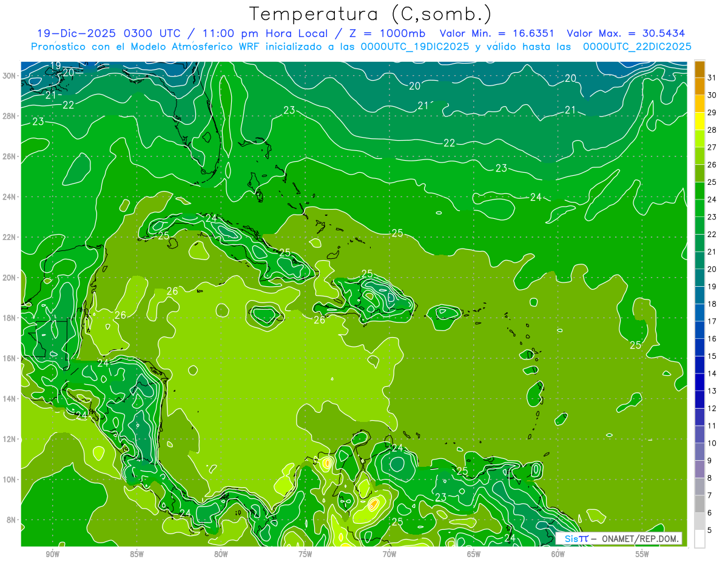Click the color scale label '13'
This screenshot has height=562, width=728.
[712, 391]
